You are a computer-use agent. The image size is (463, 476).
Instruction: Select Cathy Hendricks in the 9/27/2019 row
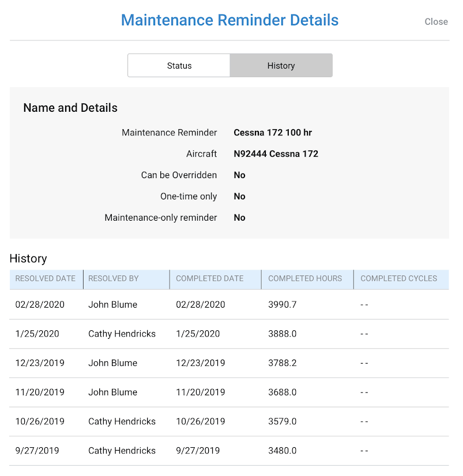[x=122, y=451]
